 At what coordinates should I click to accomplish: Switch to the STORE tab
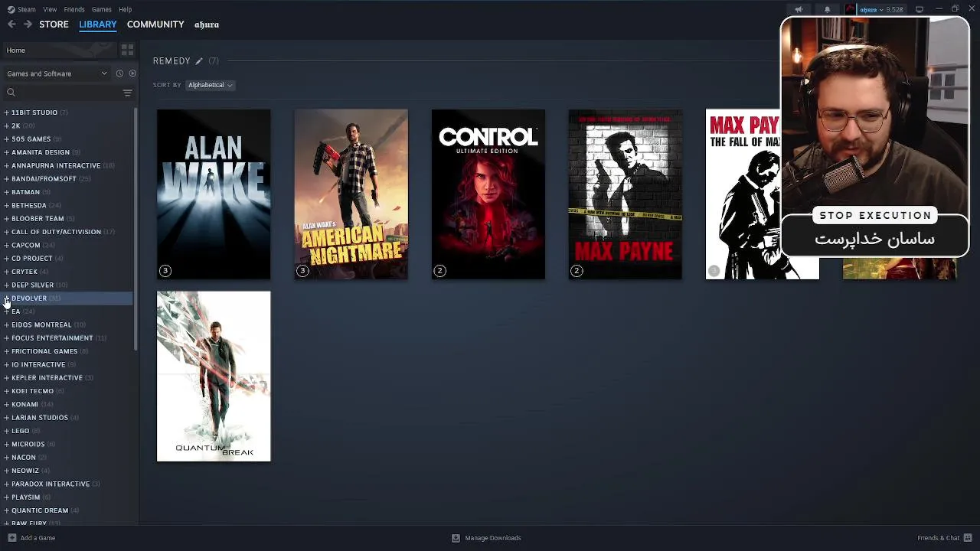pyautogui.click(x=54, y=24)
